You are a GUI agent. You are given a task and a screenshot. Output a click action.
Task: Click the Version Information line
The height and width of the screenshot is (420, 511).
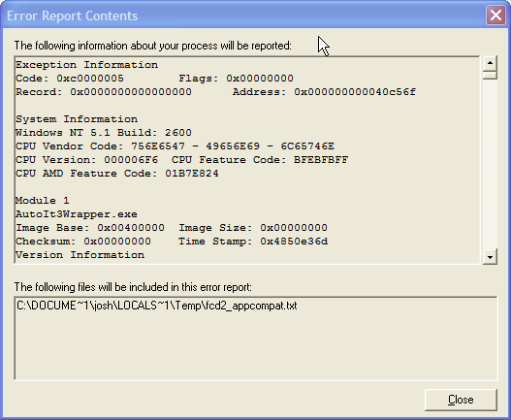point(80,255)
